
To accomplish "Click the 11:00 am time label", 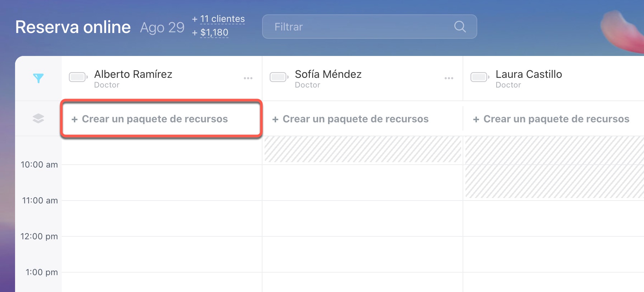I will pos(40,201).
